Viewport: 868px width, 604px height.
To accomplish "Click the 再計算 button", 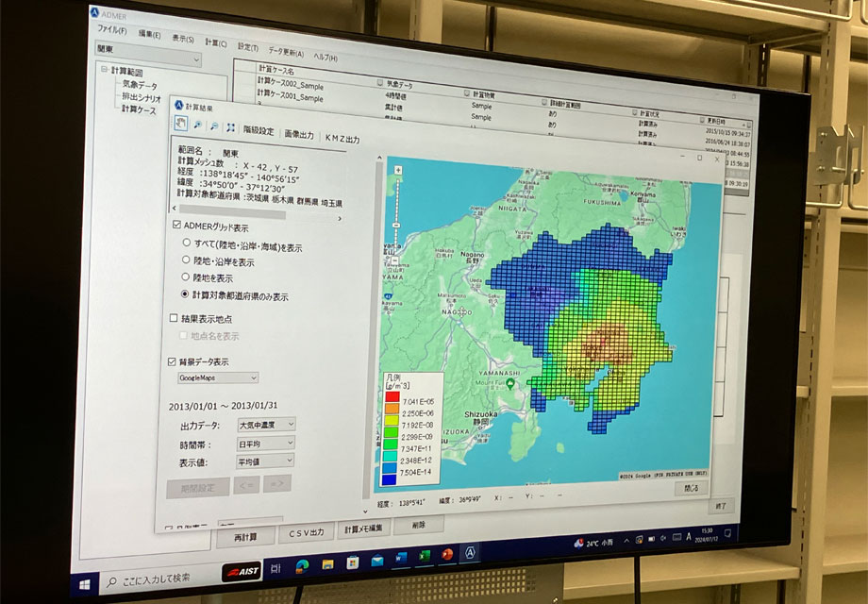I will [x=245, y=537].
